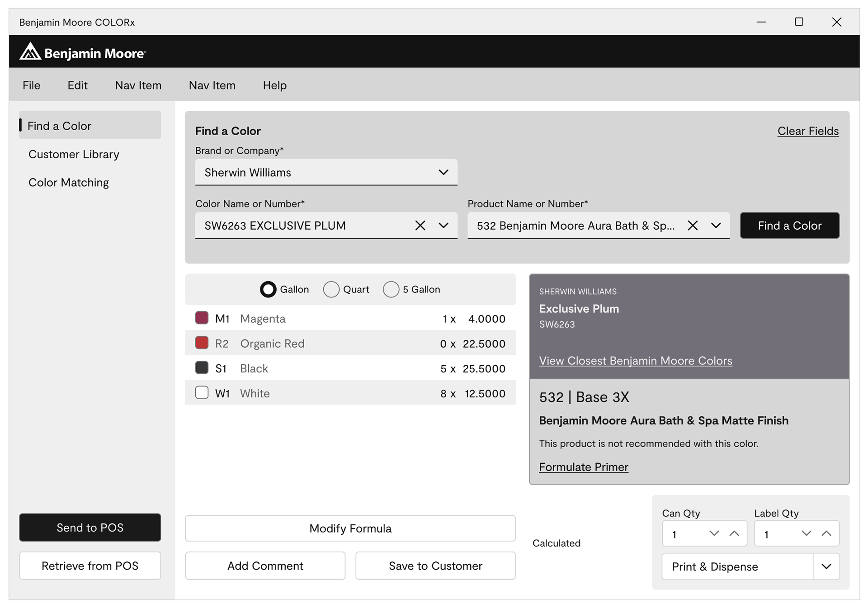868x608 pixels.
Task: Select the Gallon size option
Action: pos(268,289)
